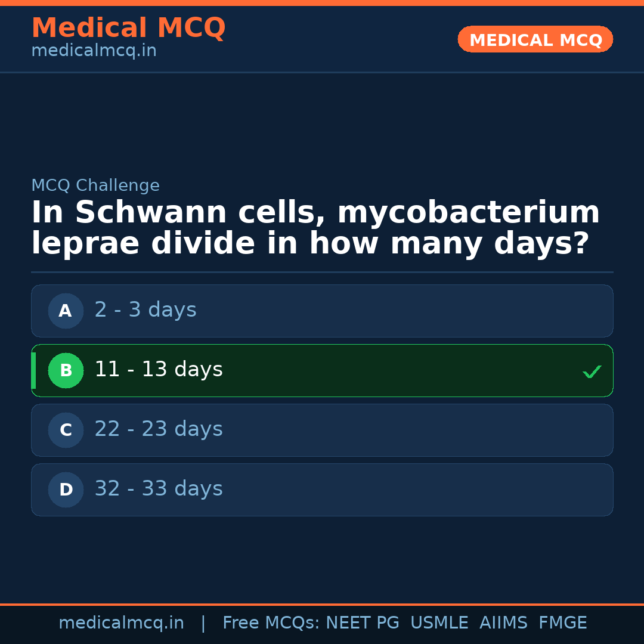Screen dimensions: 644x644
Task: Pick the "32 - 33 days" answer option
Action: coord(322,490)
